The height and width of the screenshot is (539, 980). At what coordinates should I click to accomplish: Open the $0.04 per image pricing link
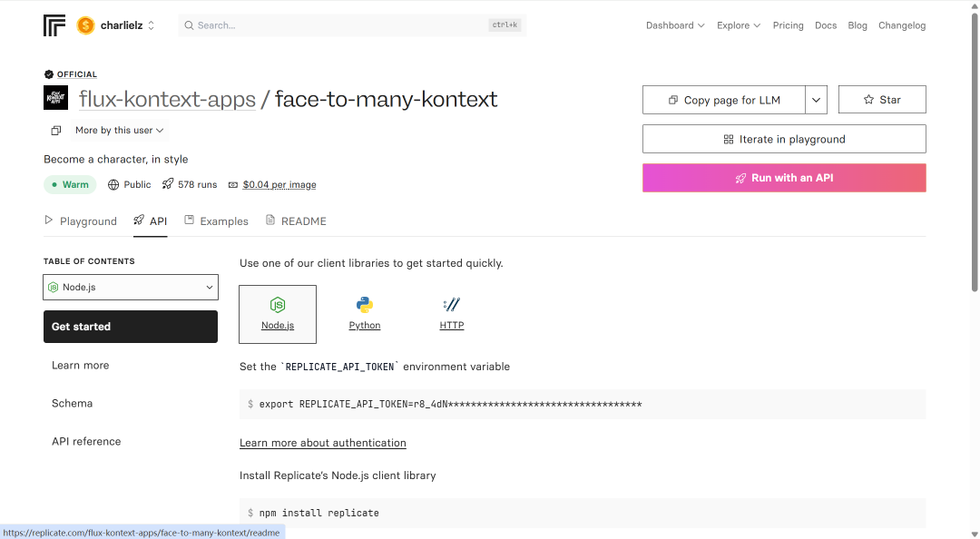pyautogui.click(x=279, y=184)
